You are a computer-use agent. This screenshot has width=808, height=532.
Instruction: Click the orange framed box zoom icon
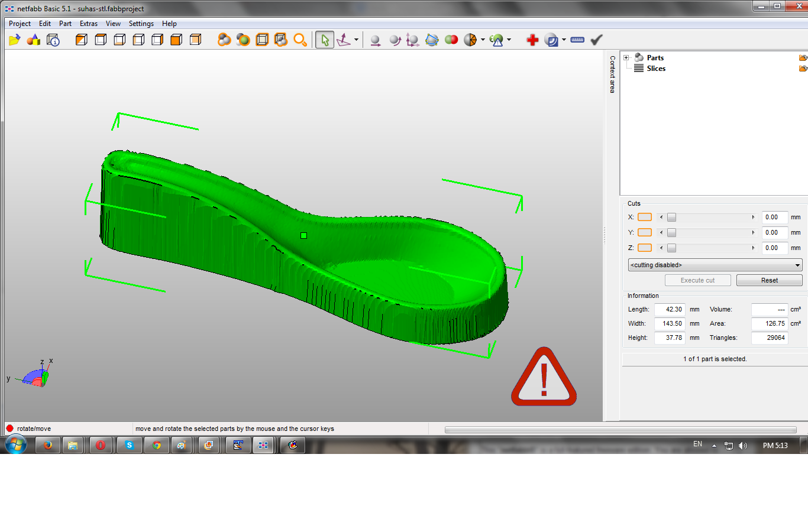tap(262, 40)
